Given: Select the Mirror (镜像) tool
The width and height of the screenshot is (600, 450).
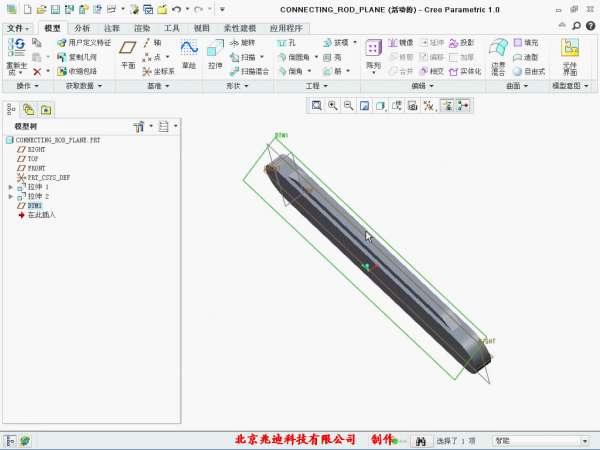Looking at the screenshot, I should 401,42.
